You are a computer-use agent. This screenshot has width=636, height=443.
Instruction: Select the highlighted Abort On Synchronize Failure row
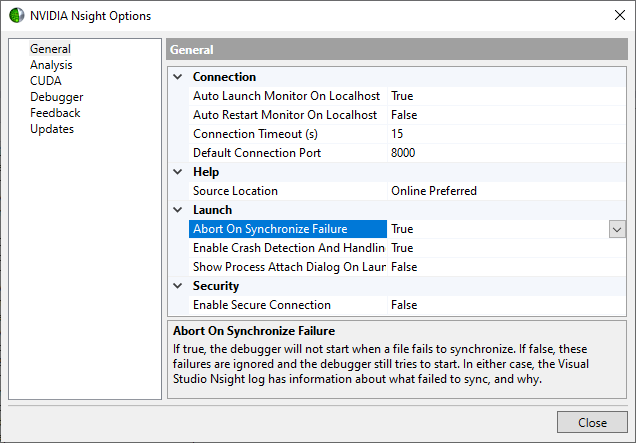click(288, 229)
